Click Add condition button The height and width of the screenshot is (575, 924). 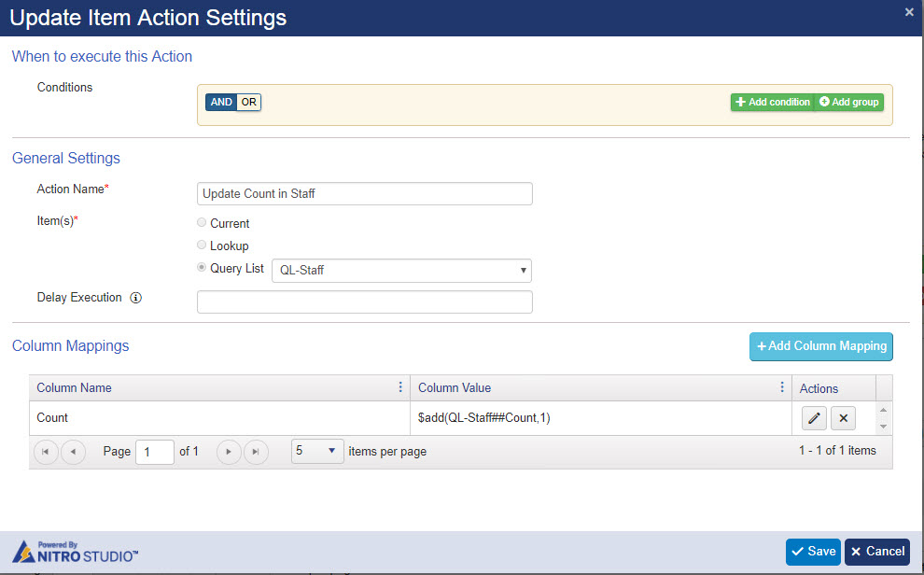[x=773, y=102]
